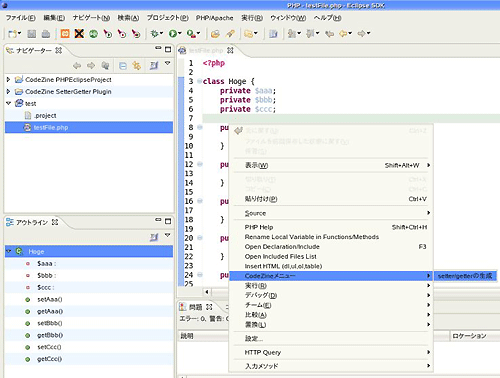Toggle the fold marker on line 12
Screen dimensions: 500x378
tap(200, 164)
